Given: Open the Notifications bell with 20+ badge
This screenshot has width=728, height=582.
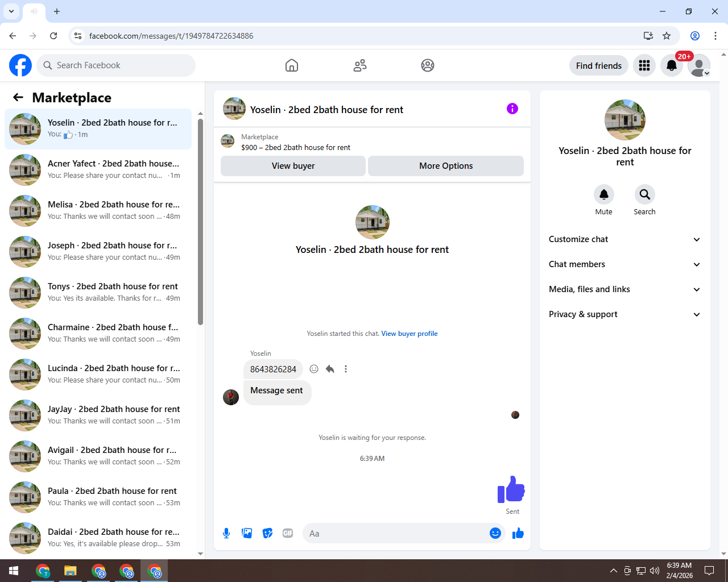Looking at the screenshot, I should point(672,65).
